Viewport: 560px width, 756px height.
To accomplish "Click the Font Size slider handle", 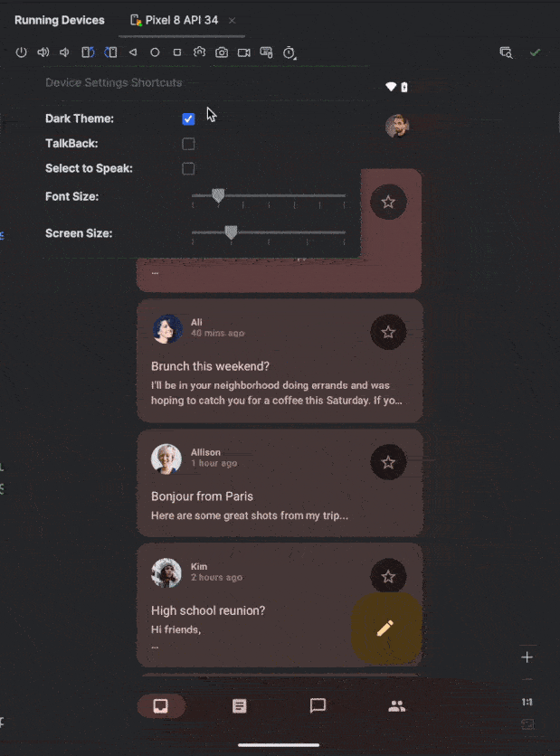I will pyautogui.click(x=218, y=195).
